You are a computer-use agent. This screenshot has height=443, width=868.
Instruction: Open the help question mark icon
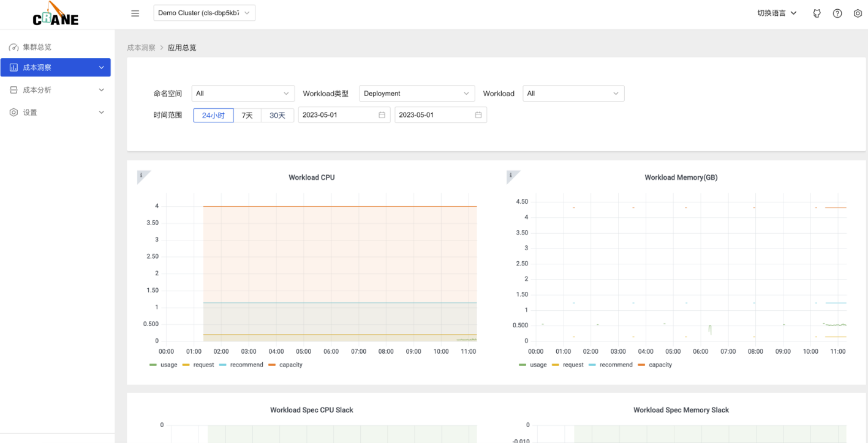point(837,13)
